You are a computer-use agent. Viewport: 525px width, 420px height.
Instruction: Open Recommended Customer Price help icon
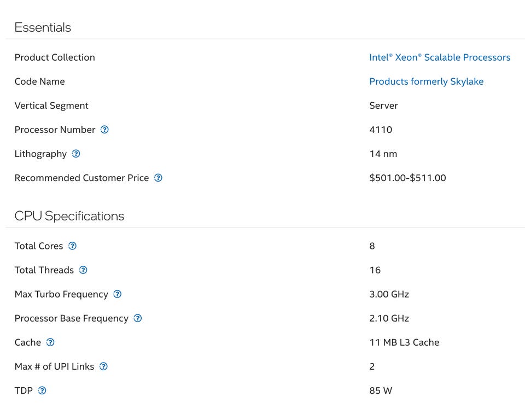[158, 178]
